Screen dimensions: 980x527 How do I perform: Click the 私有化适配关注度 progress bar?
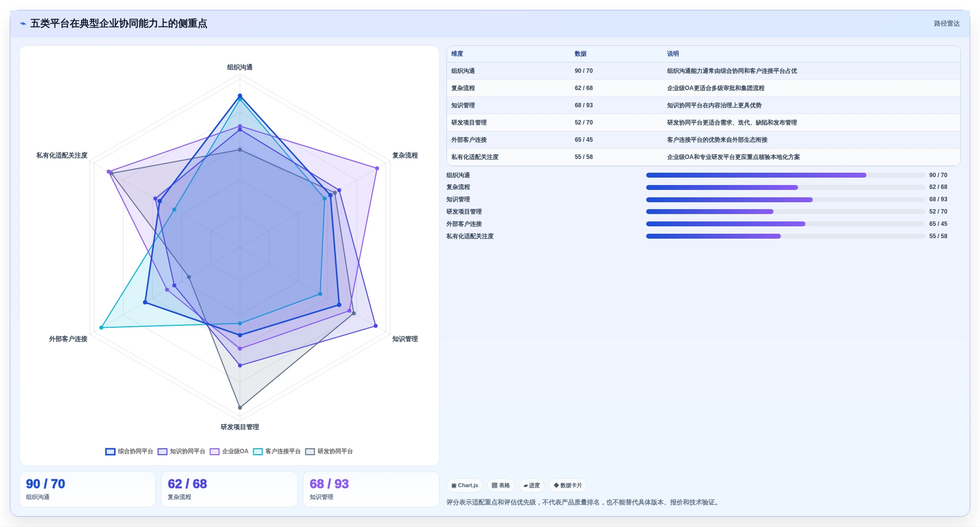click(785, 236)
